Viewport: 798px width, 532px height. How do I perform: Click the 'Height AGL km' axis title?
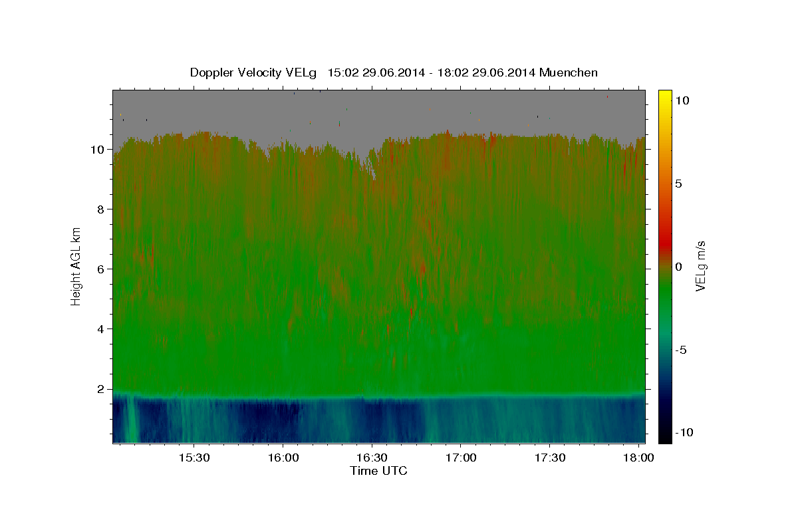click(x=76, y=265)
